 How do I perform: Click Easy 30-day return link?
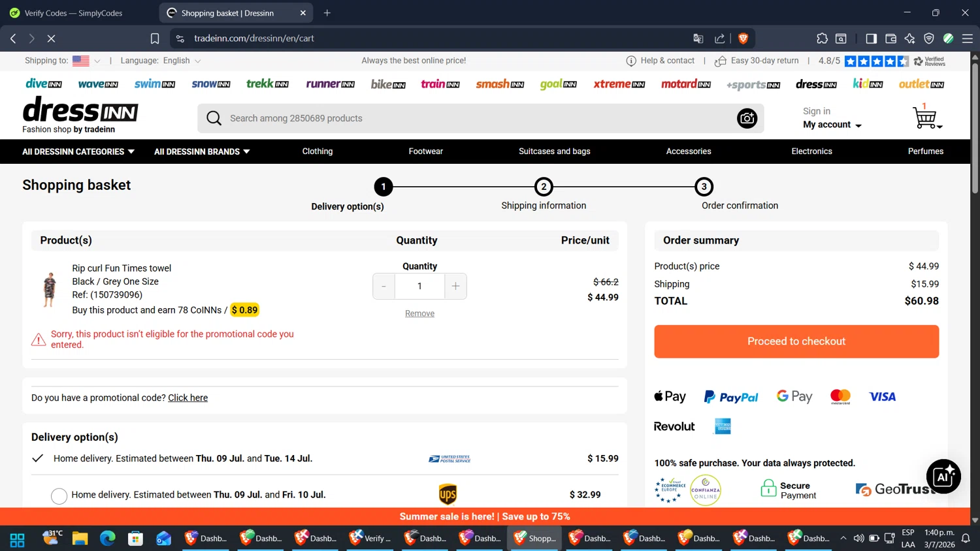coord(757,61)
